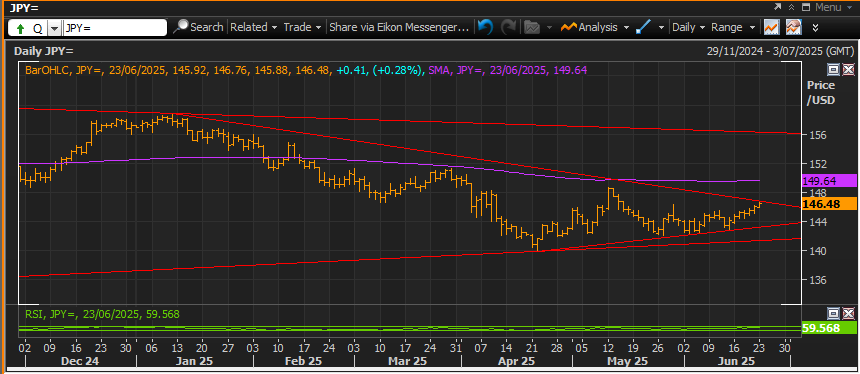Viewport: 860px width, 374px height.
Task: Click the JPY= instrument input field
Action: coord(115,27)
